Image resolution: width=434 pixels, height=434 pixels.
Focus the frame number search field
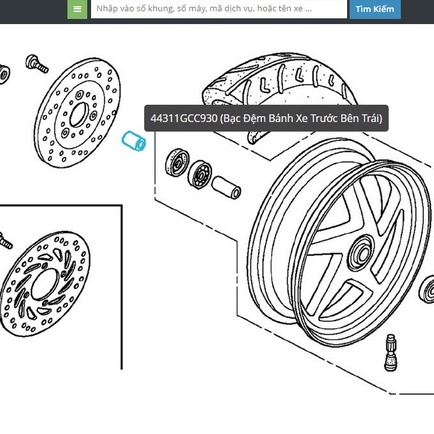219,9
